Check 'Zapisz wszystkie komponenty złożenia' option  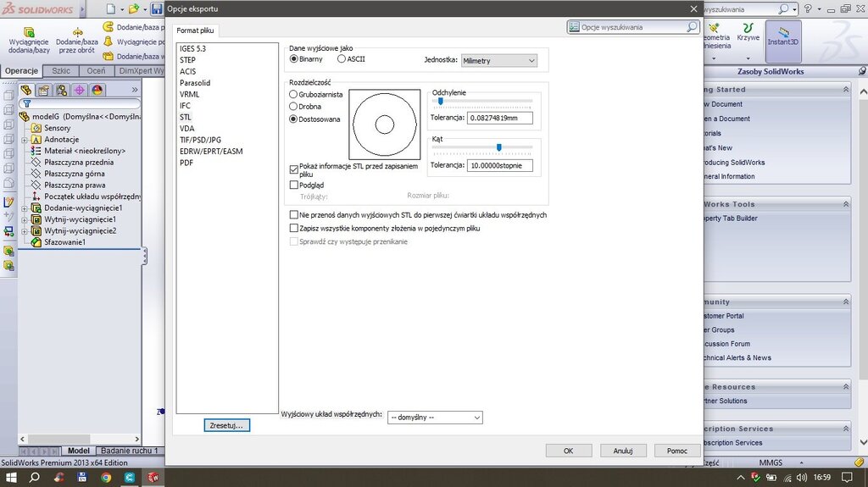(x=294, y=229)
